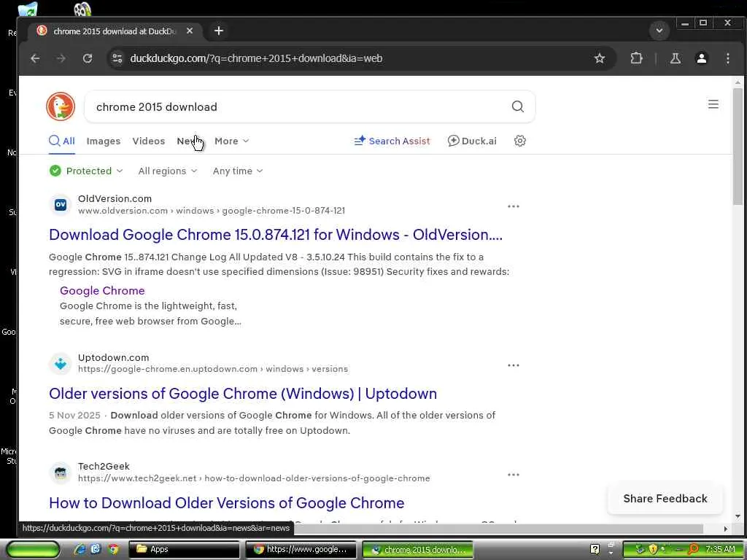Switch to Apps taskbar window
747x560 pixels.
184,549
